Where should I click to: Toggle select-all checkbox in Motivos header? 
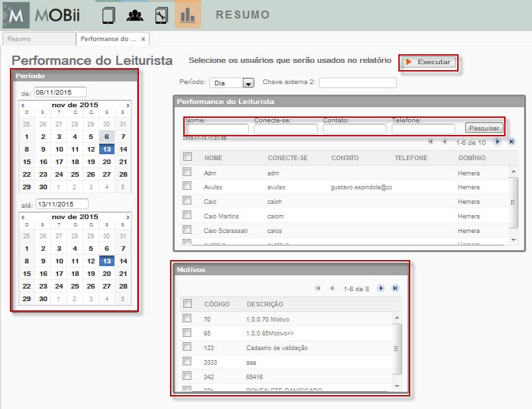coord(187,303)
